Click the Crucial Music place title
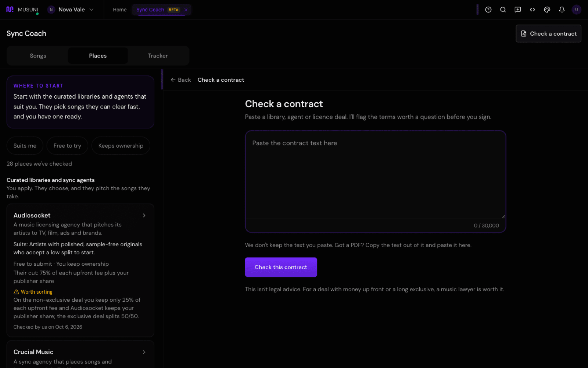Image resolution: width=588 pixels, height=368 pixels. pos(33,352)
